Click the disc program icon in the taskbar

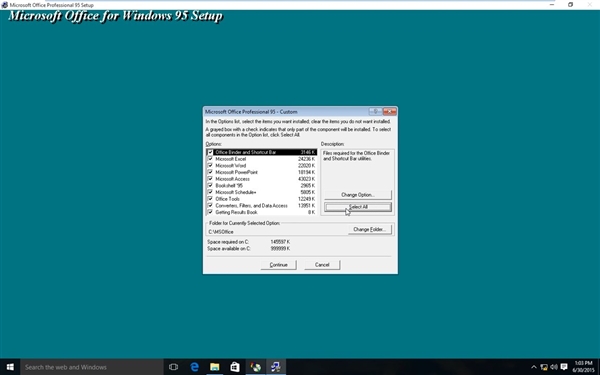[255, 367]
